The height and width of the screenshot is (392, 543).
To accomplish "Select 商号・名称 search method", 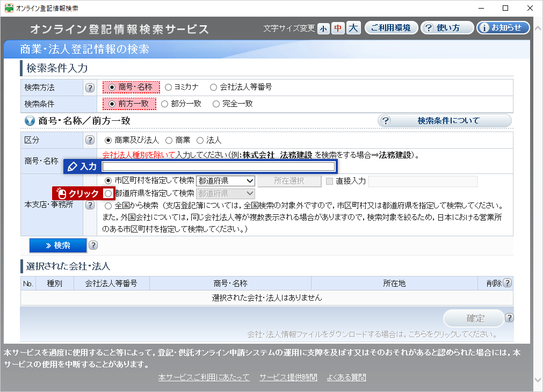I will [112, 88].
